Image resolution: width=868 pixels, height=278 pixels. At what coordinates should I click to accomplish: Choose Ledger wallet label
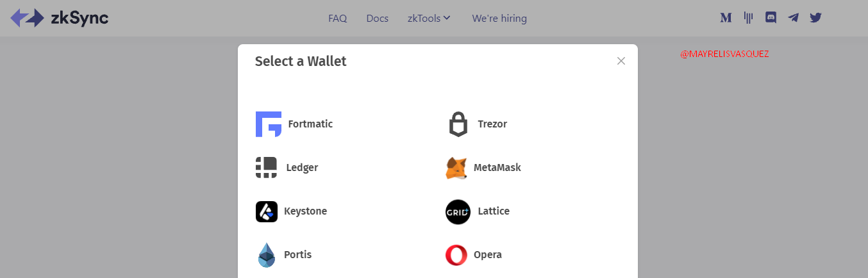(302, 168)
